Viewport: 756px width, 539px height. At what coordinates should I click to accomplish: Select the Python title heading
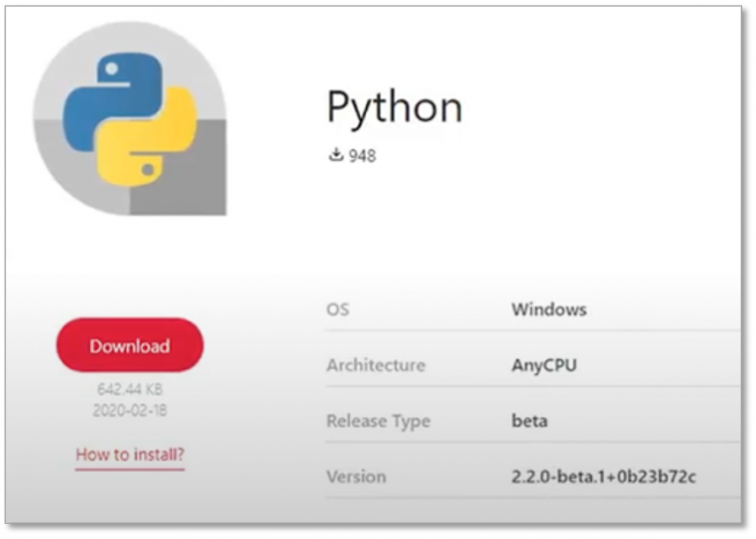click(395, 108)
